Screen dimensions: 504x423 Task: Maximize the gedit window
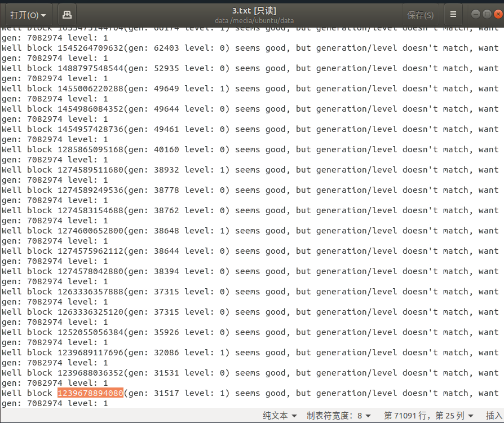487,14
